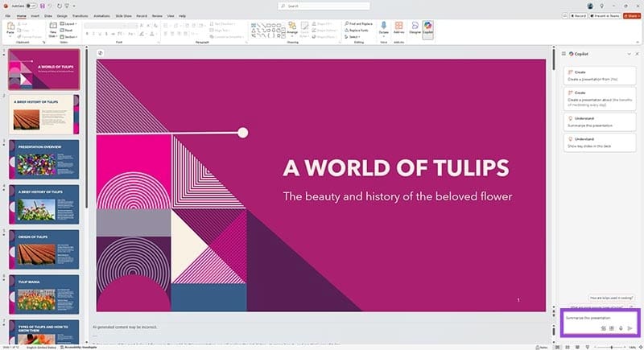Open the font name combo box
The width and height of the screenshot is (644, 350).
106,26
